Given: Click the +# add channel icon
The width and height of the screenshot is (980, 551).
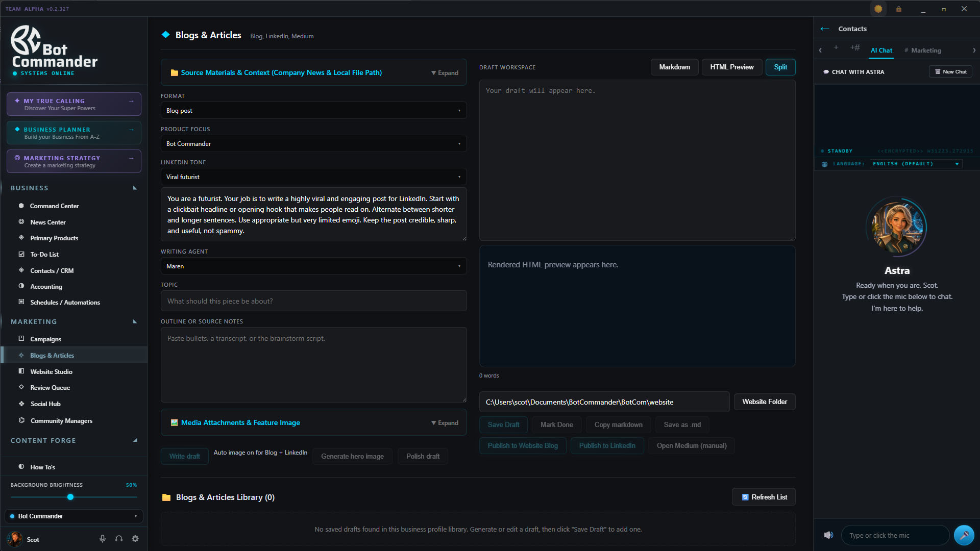Looking at the screenshot, I should click(x=855, y=47).
